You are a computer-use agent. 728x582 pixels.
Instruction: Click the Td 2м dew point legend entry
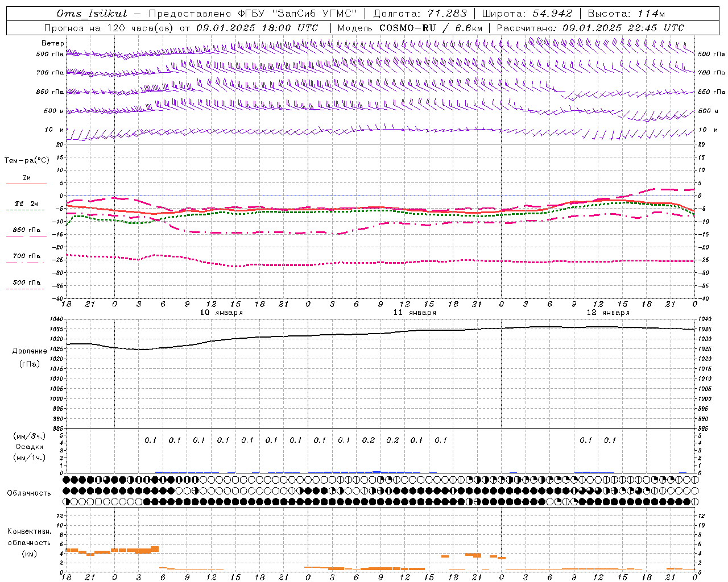[26, 203]
